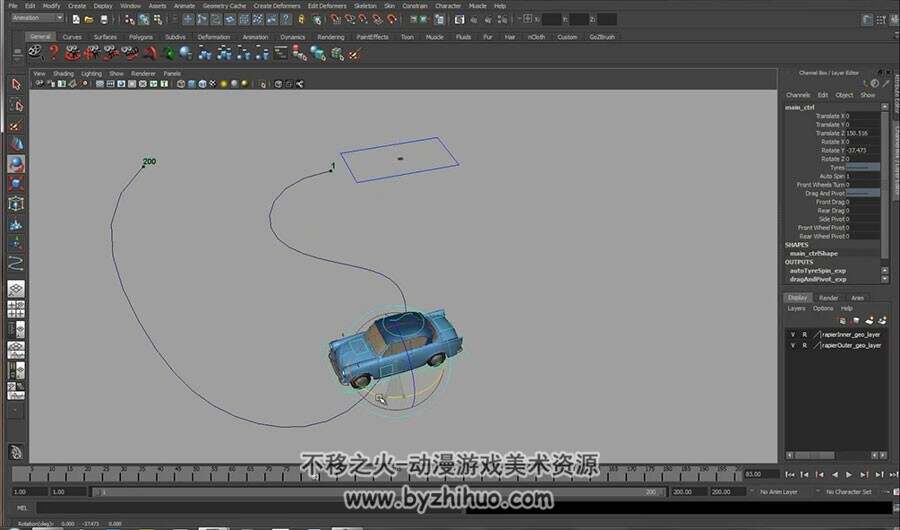Switch to the Dynamics shelf tab
This screenshot has height=530, width=900.
pos(293,37)
